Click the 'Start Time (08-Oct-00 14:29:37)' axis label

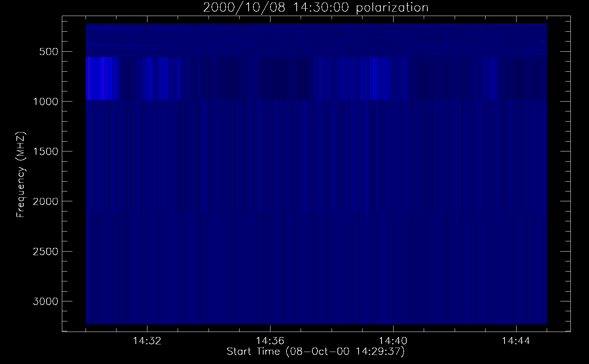316,352
